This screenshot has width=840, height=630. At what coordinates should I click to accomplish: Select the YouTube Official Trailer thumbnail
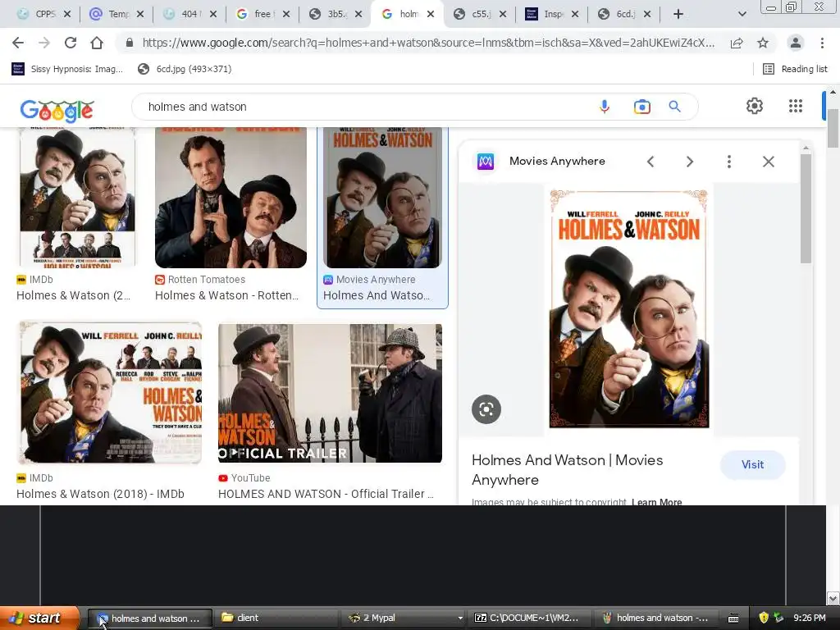tap(330, 393)
